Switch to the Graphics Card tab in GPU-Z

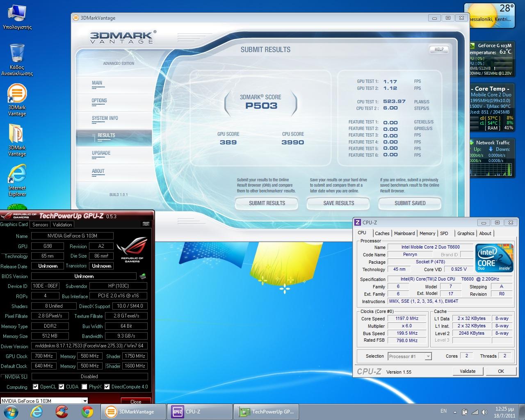[14, 224]
